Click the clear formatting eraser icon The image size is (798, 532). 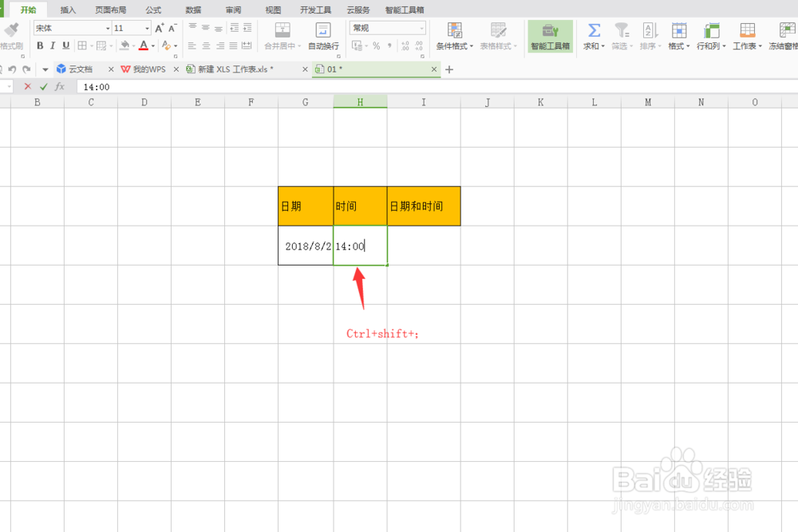[x=166, y=45]
